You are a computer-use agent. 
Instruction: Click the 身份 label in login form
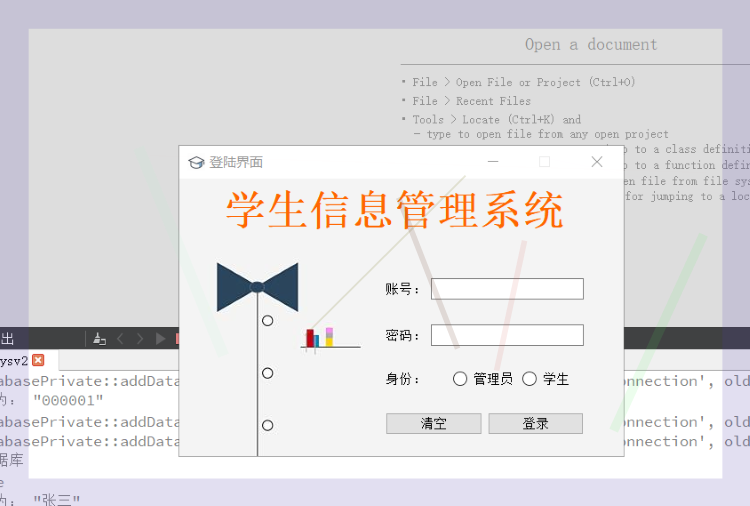pyautogui.click(x=402, y=379)
